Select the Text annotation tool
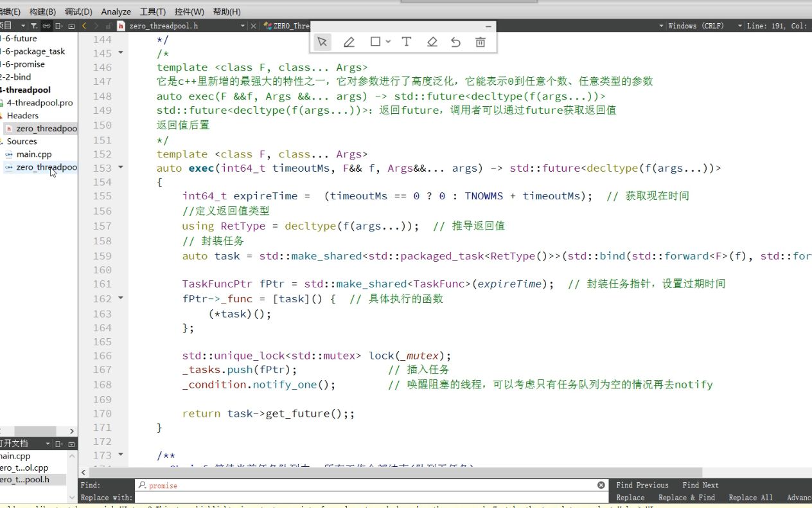Screen dimensions: 812x508 (x=406, y=41)
